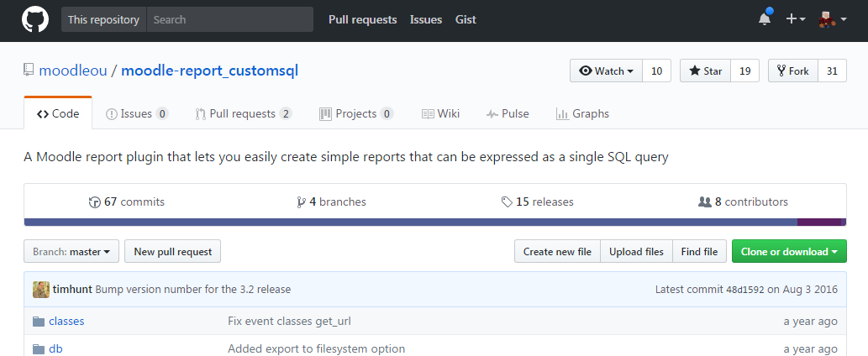Open the Wiki tab
This screenshot has height=356, width=868.
(x=440, y=113)
